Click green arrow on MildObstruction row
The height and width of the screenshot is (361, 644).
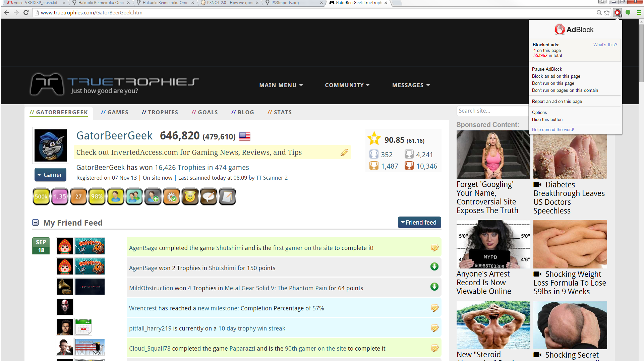pos(434,287)
